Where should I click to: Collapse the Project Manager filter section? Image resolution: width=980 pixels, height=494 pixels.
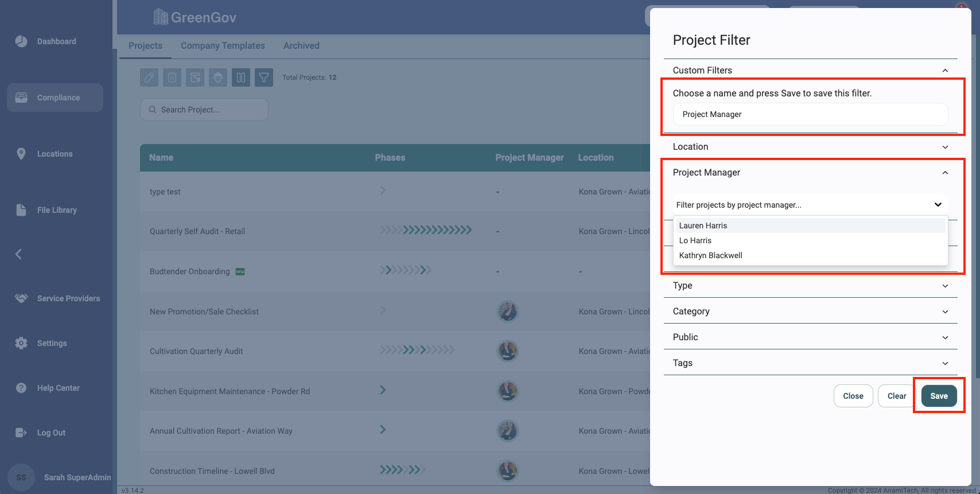(945, 173)
